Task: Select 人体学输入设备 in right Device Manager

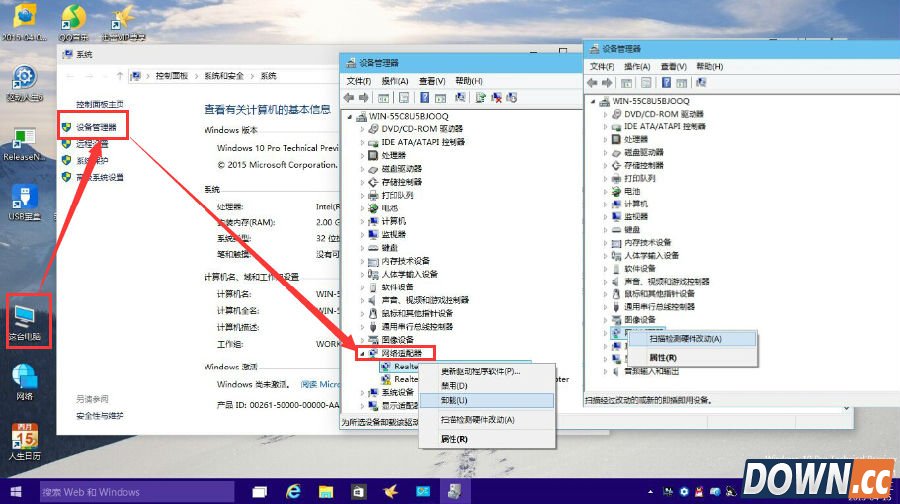Action: 651,255
